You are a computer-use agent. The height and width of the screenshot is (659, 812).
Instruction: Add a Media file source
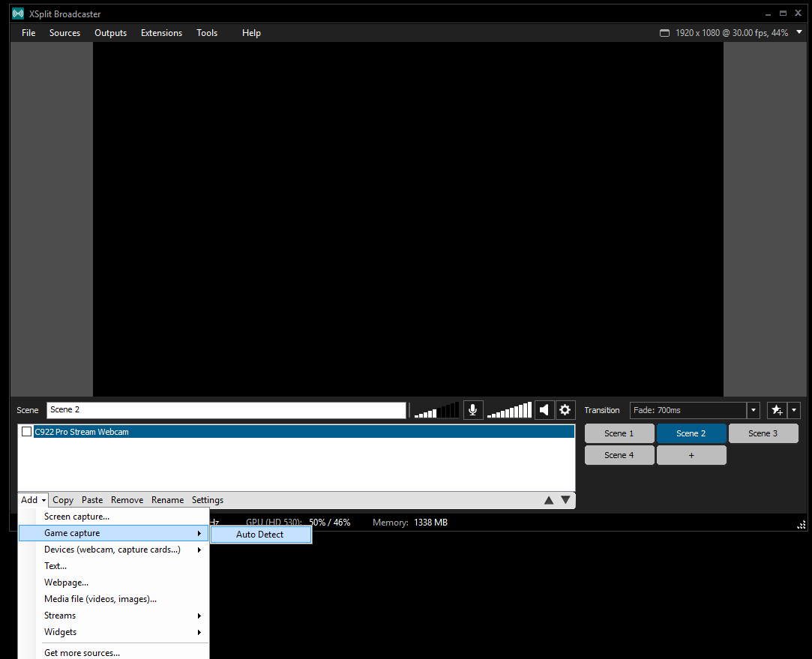(x=114, y=599)
